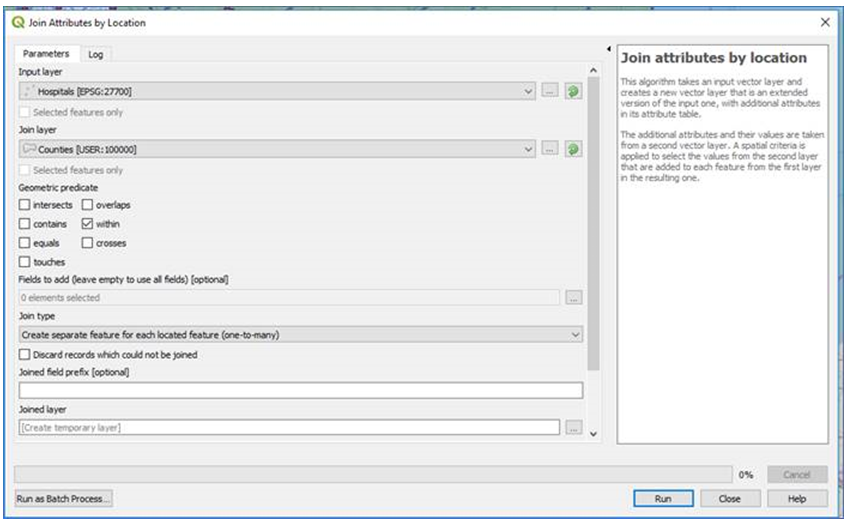Viewport: 847px width, 525px height.
Task: Click the 'Geometric predicate' label
Action: [x=58, y=188]
